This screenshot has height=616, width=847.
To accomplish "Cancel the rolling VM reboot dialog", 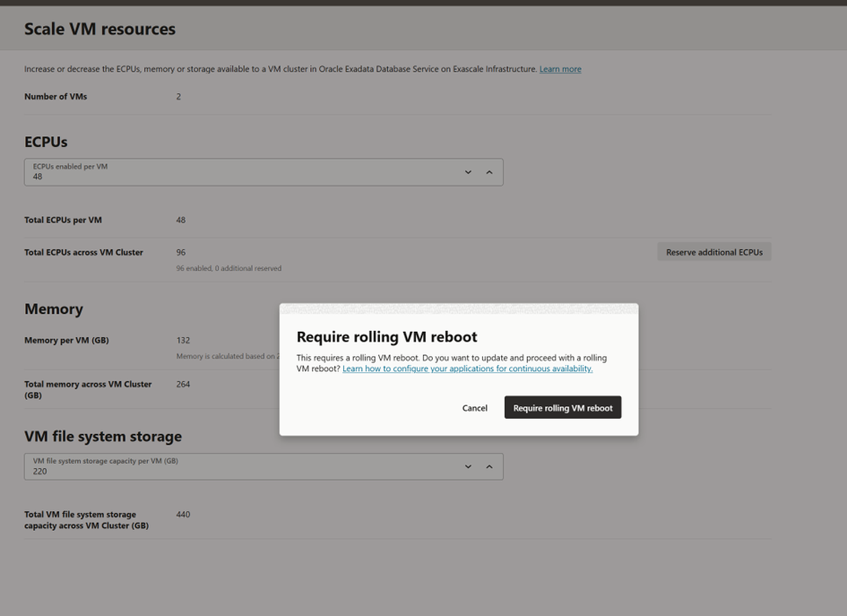I will coord(475,408).
